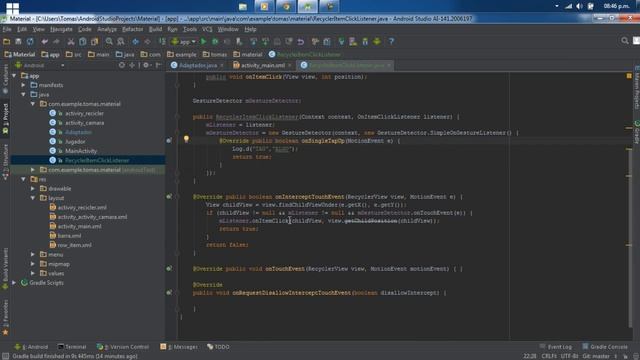The height and width of the screenshot is (360, 640).
Task: Open the app run configuration dropdown
Action: coord(184,42)
